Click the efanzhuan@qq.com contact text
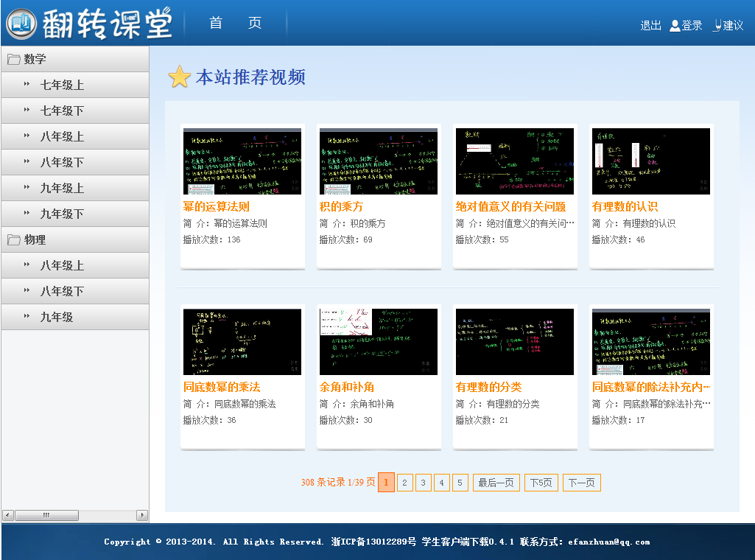 coord(608,542)
